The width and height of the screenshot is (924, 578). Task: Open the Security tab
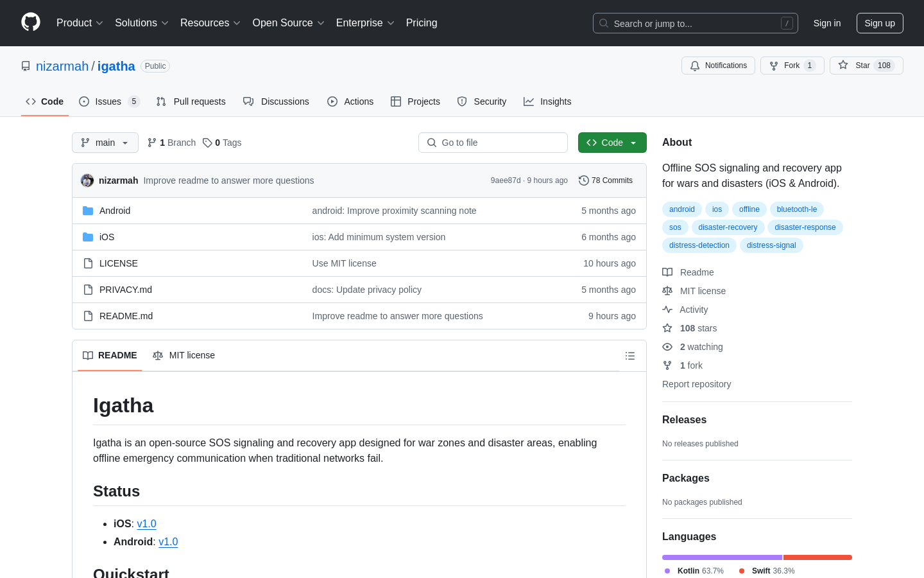[x=482, y=101]
